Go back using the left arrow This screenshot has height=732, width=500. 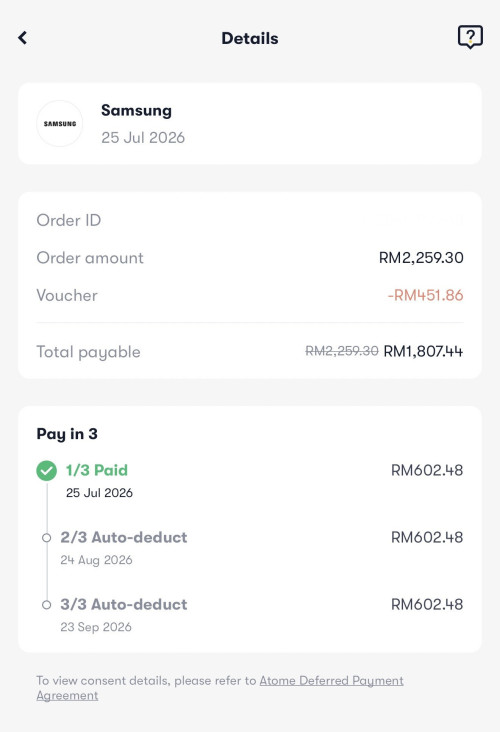(x=22, y=38)
